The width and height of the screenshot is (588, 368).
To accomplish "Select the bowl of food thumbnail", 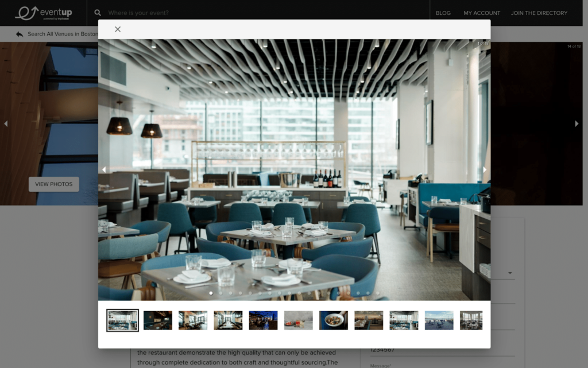I will coord(334,320).
